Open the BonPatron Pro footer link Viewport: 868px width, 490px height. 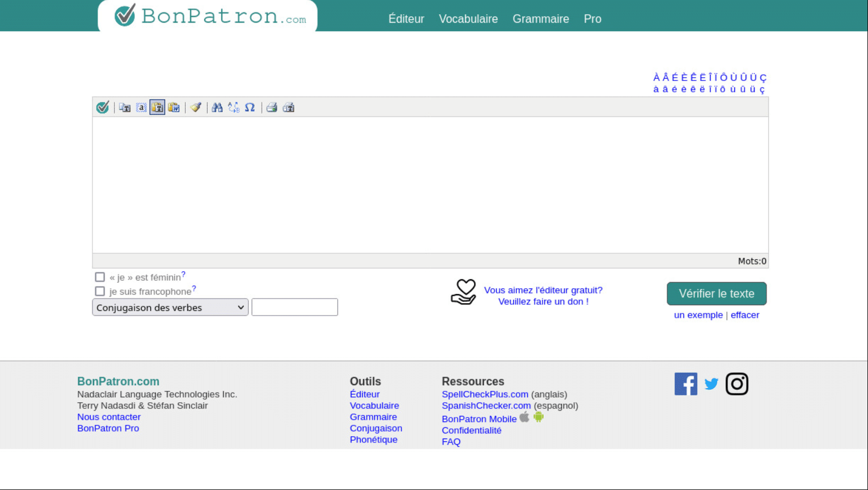click(108, 428)
